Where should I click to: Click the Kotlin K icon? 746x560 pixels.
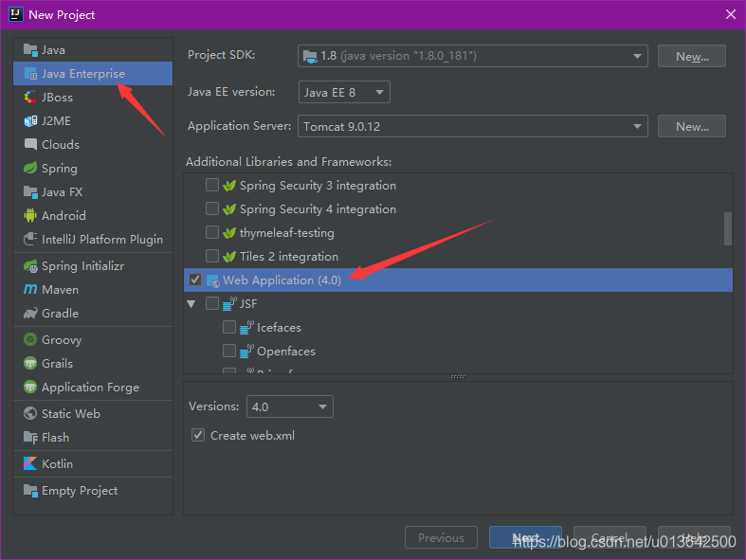30,463
